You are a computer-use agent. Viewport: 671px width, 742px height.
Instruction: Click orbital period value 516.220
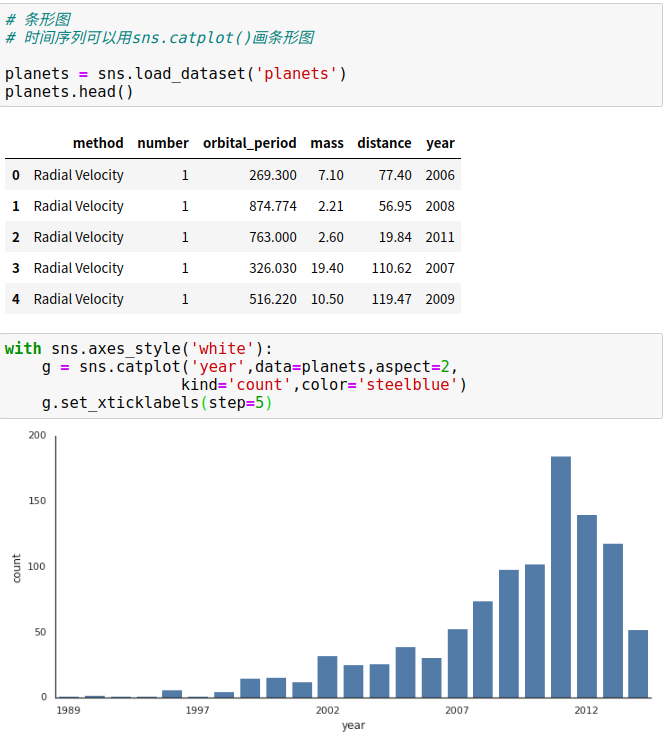273,299
